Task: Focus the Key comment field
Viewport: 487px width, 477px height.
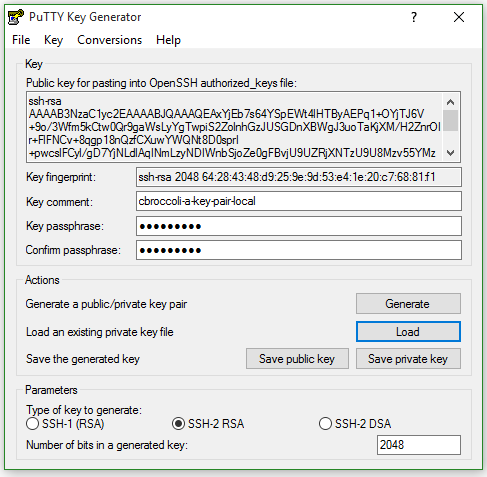Action: pos(299,201)
